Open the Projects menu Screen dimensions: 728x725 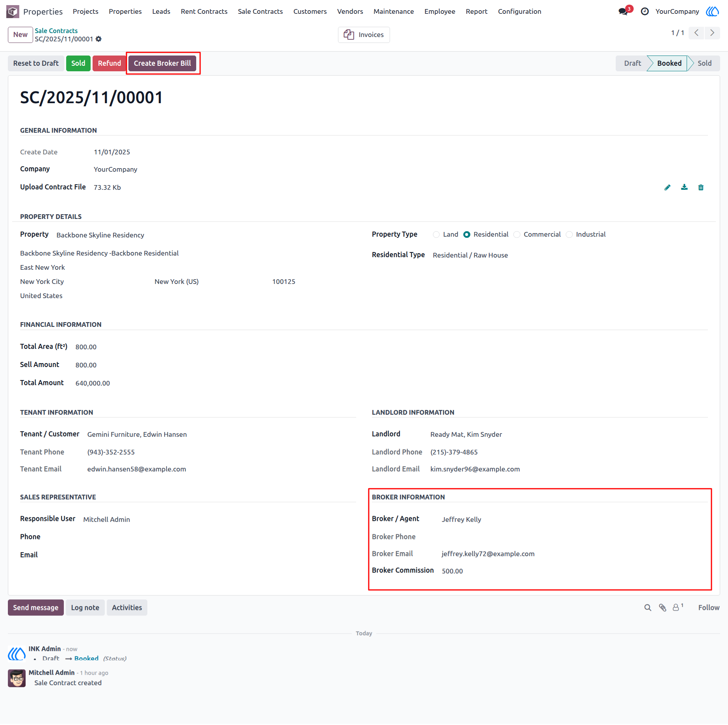[x=85, y=11]
